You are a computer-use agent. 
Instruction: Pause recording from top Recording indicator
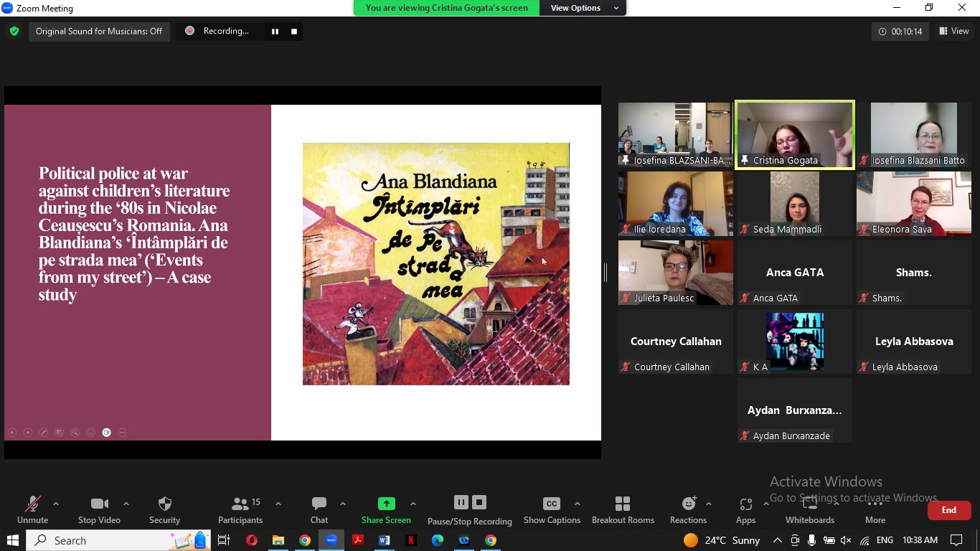pyautogui.click(x=275, y=31)
